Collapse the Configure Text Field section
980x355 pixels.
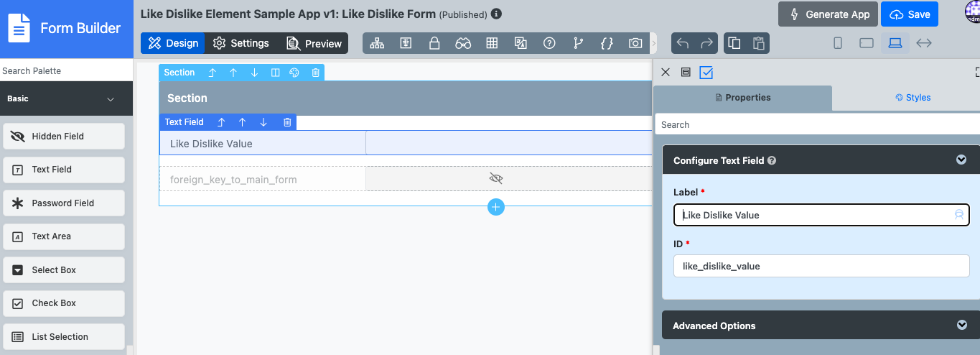pyautogui.click(x=961, y=160)
